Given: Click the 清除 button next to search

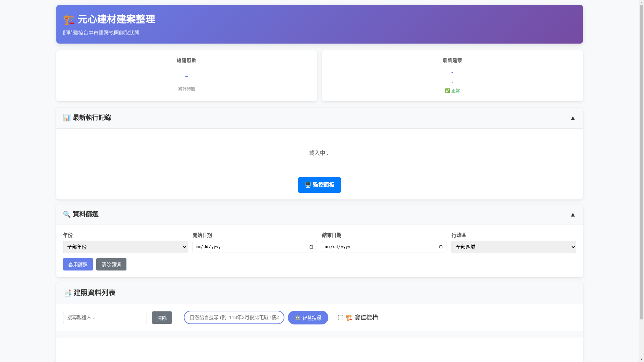Looking at the screenshot, I should point(162,318).
